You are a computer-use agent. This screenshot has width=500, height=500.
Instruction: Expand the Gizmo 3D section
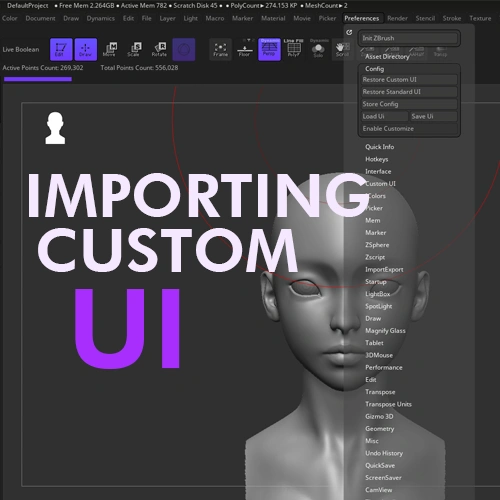point(379,416)
